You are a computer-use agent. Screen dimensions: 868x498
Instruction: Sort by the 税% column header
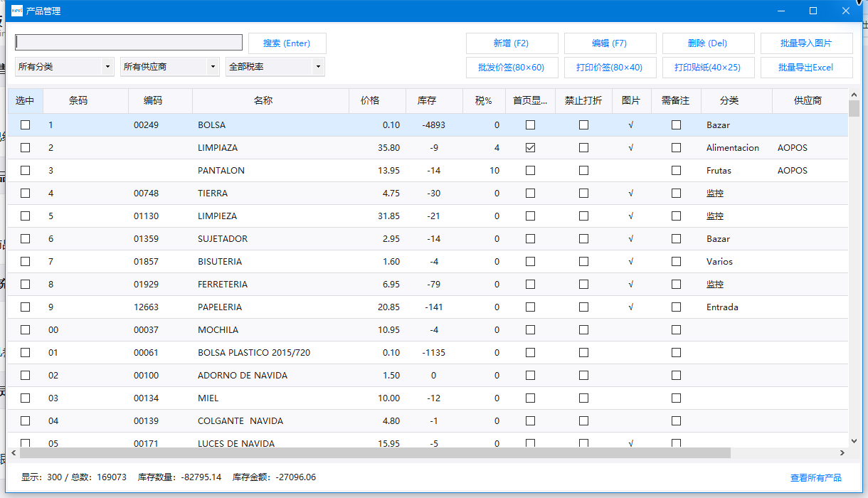484,101
